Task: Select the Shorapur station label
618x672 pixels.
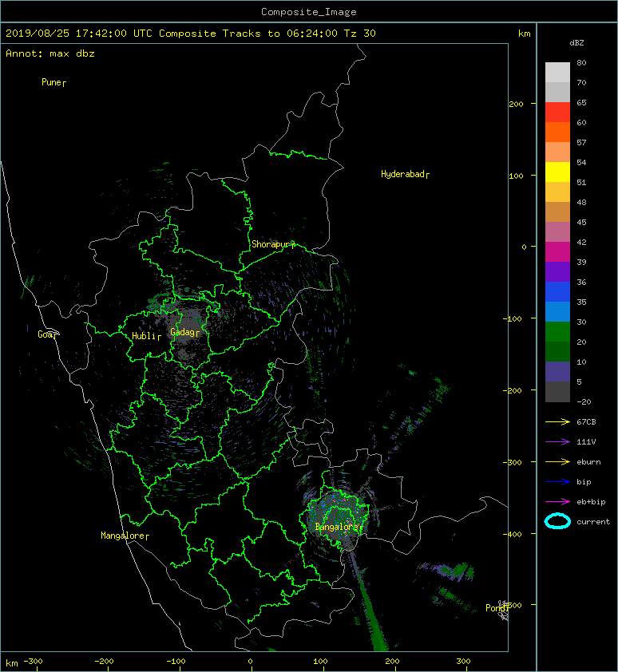Action: 271,244
